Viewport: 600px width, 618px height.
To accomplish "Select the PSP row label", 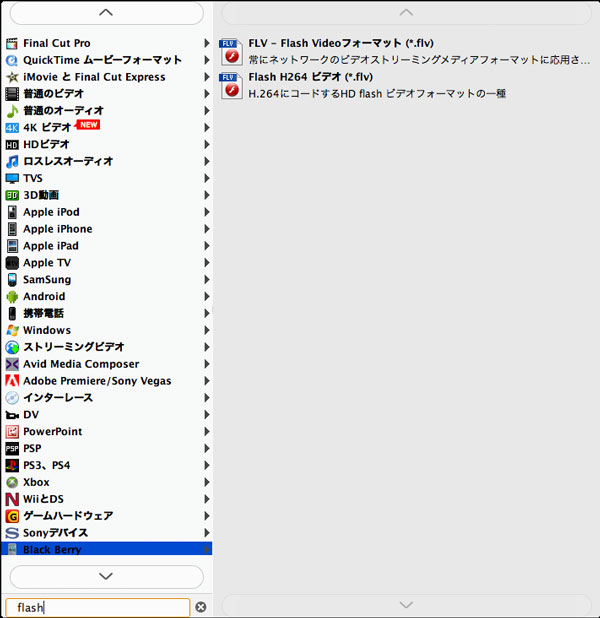I will [x=32, y=449].
